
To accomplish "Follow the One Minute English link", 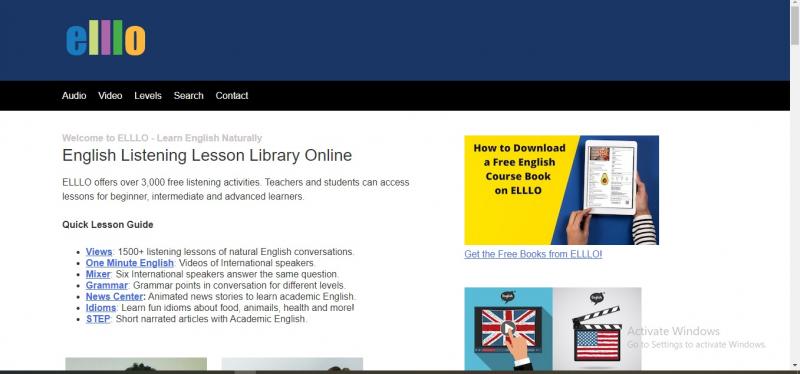I will point(130,263).
